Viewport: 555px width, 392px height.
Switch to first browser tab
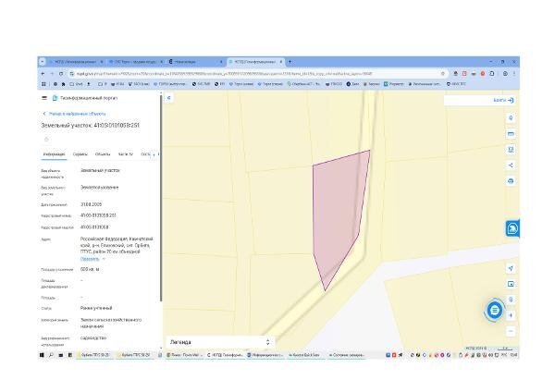coord(76,62)
